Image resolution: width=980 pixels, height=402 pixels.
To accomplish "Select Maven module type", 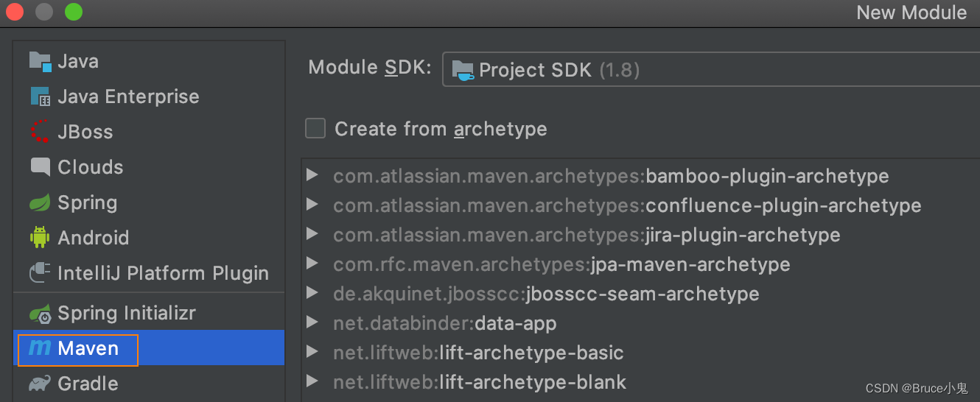I will tap(149, 348).
